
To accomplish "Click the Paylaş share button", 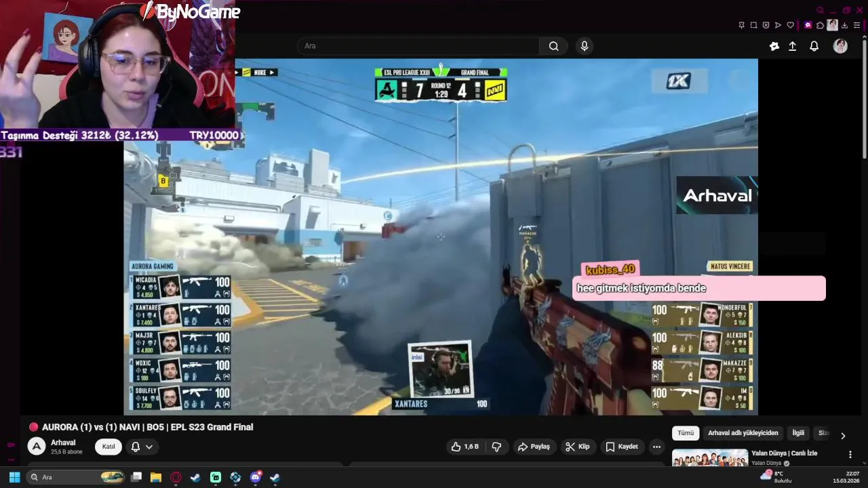I will pyautogui.click(x=534, y=447).
